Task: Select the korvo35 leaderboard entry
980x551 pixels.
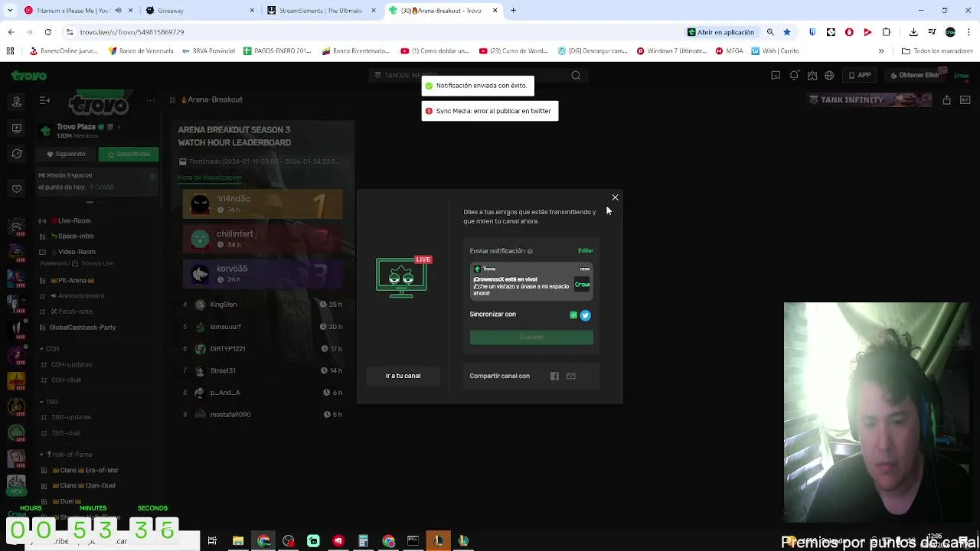Action: [263, 273]
